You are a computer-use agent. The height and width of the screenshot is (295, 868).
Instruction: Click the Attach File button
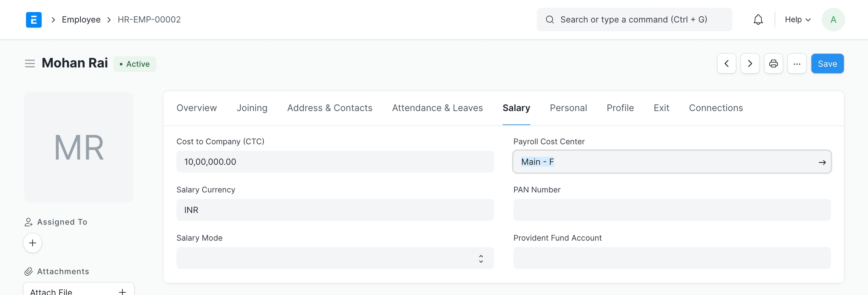[78, 291]
